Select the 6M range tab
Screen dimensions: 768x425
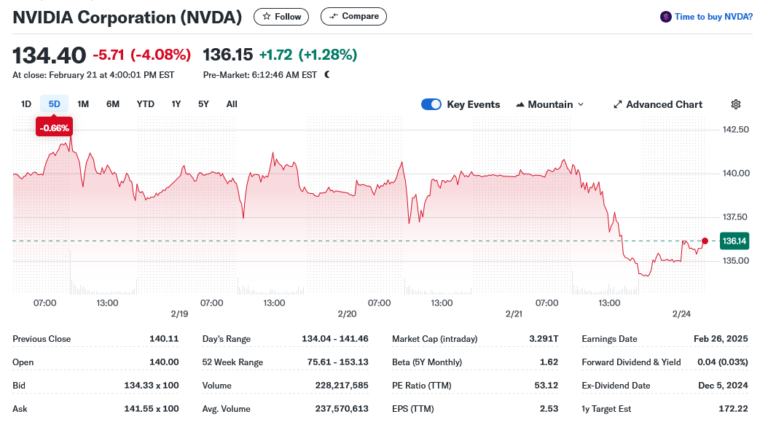(113, 104)
